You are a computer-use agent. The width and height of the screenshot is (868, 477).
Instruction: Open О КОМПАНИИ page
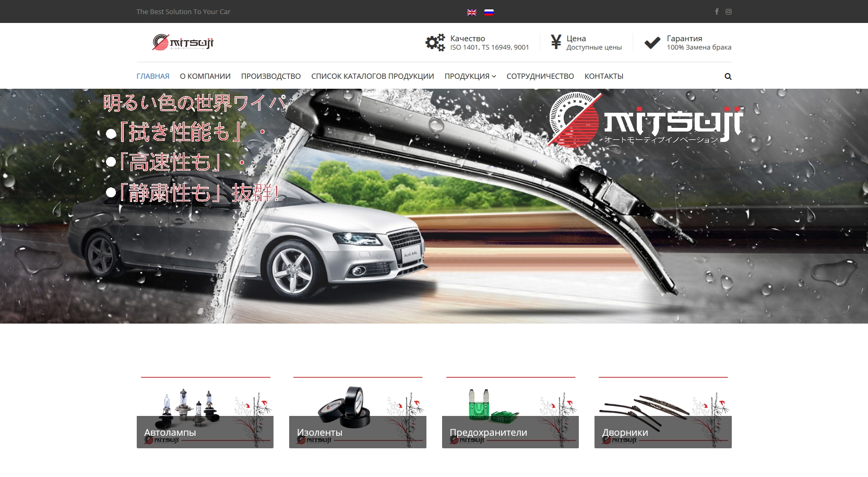point(205,76)
